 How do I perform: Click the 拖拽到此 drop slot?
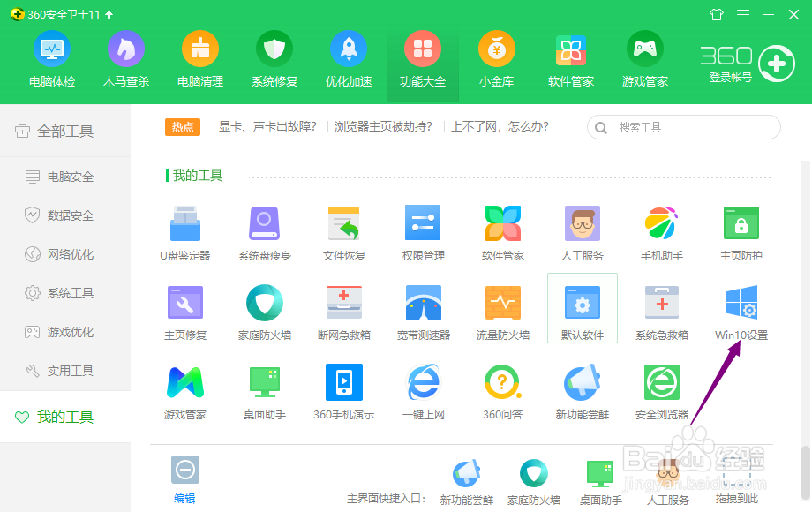(737, 481)
